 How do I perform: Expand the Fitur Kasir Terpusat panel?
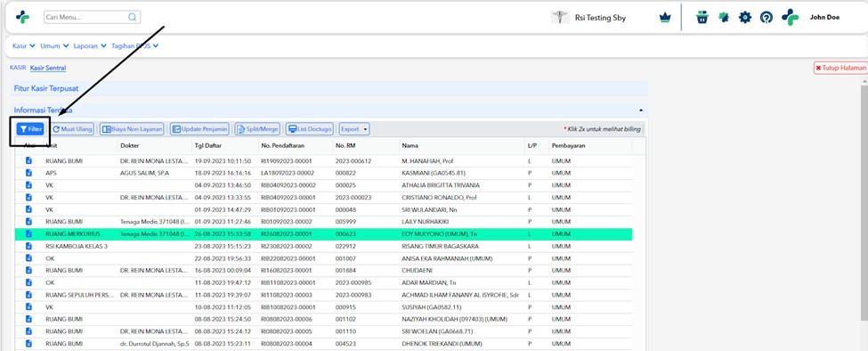tap(329, 88)
